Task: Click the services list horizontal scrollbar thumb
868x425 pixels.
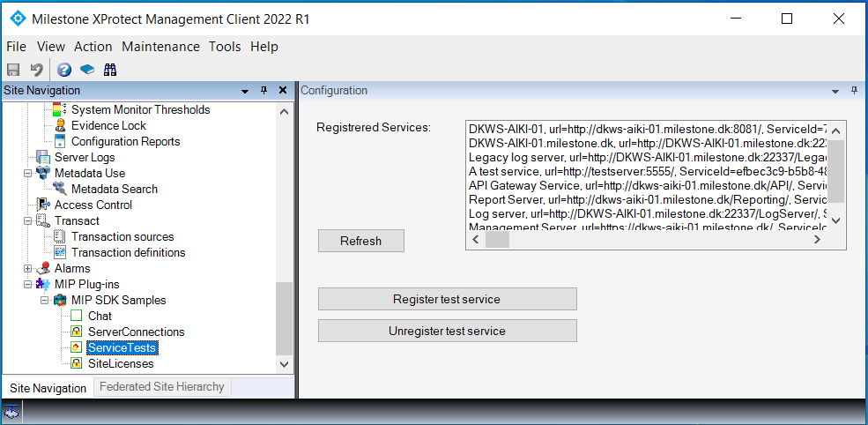Action: (x=497, y=239)
